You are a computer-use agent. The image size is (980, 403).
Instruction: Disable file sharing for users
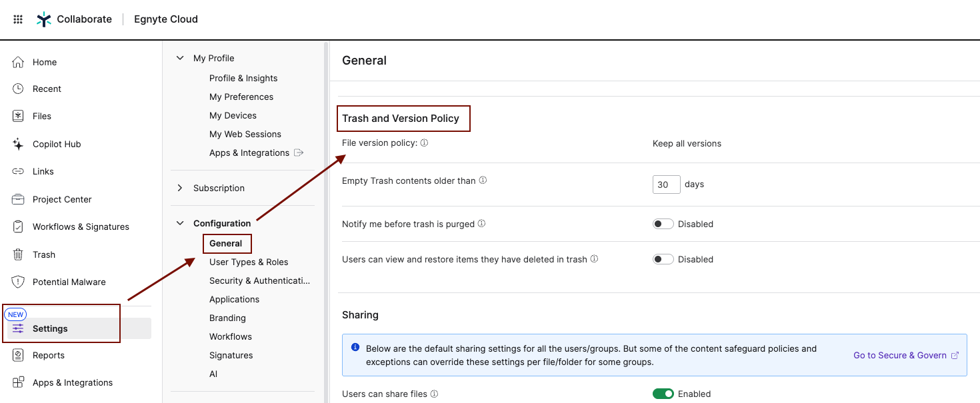pyautogui.click(x=663, y=394)
